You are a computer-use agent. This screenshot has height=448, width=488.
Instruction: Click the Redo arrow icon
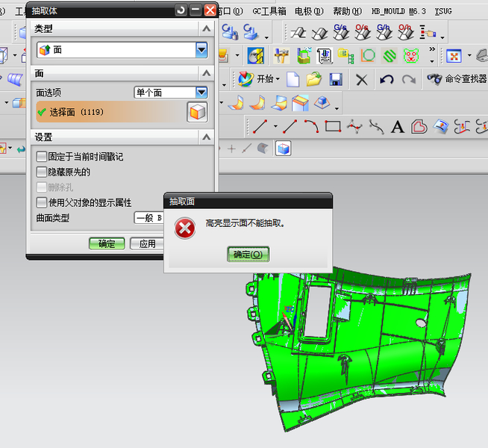(409, 80)
